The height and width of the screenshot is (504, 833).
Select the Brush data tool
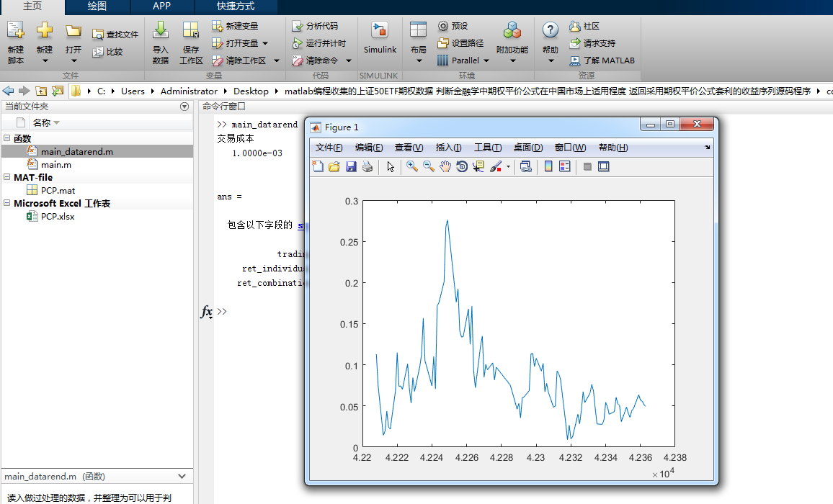pos(495,167)
